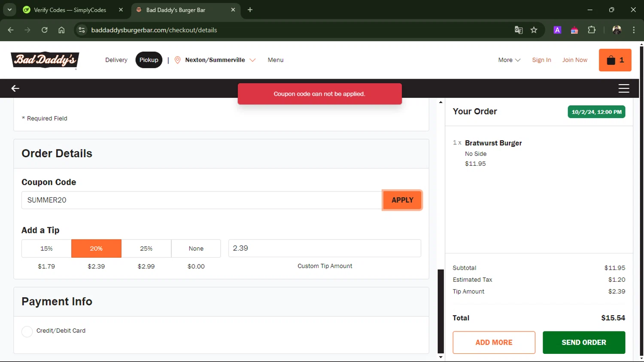
Task: Select Credit/Debit Card payment radio button
Action: click(x=27, y=332)
